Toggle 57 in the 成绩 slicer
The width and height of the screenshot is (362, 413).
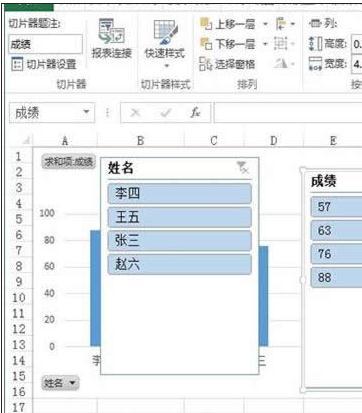[336, 207]
